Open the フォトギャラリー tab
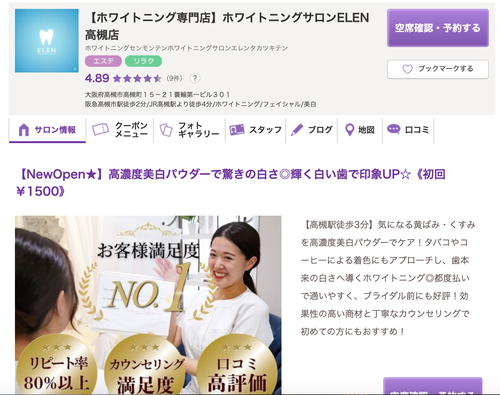This screenshot has width=500, height=395. pos(189,130)
